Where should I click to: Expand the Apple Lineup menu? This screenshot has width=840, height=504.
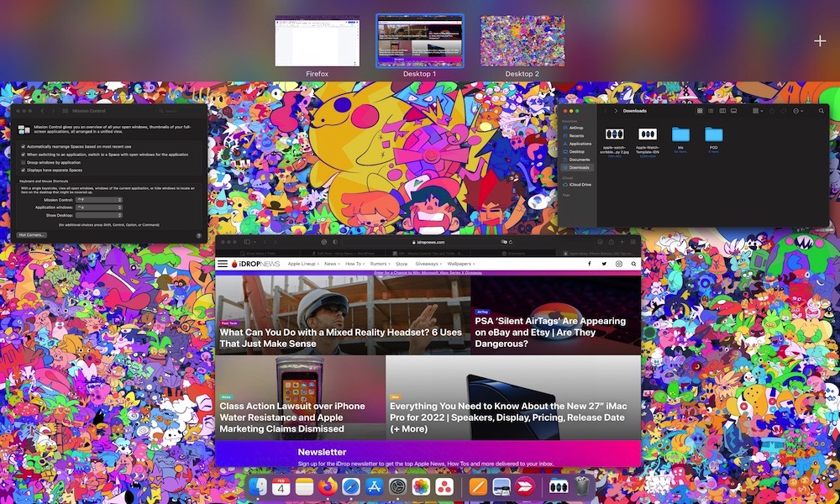coord(303,264)
